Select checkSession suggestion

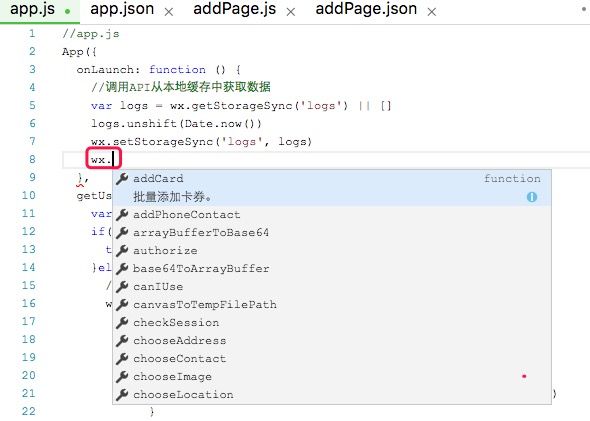point(332,323)
